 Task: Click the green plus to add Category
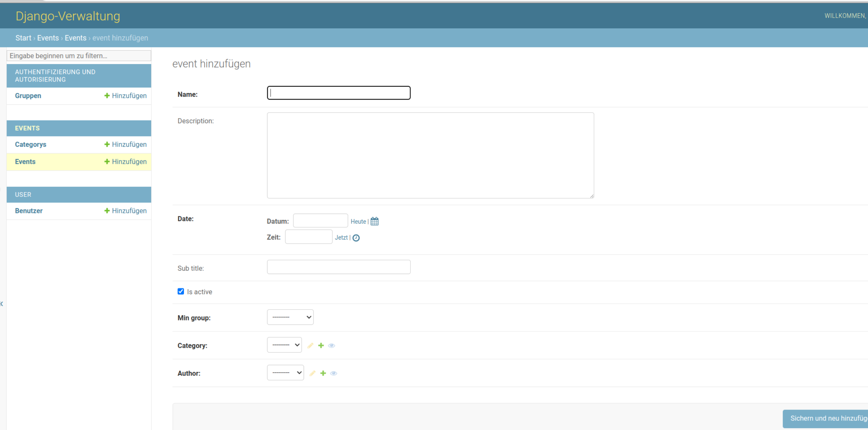pyautogui.click(x=321, y=345)
